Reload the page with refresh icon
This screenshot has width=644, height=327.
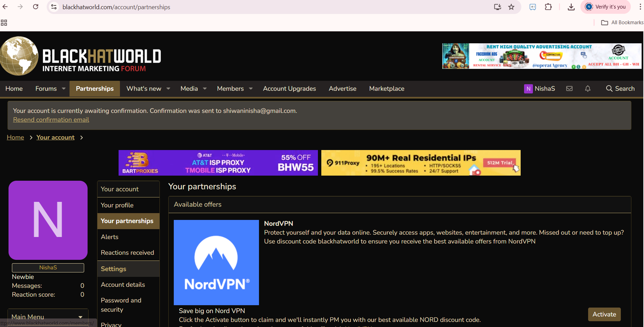pos(35,7)
